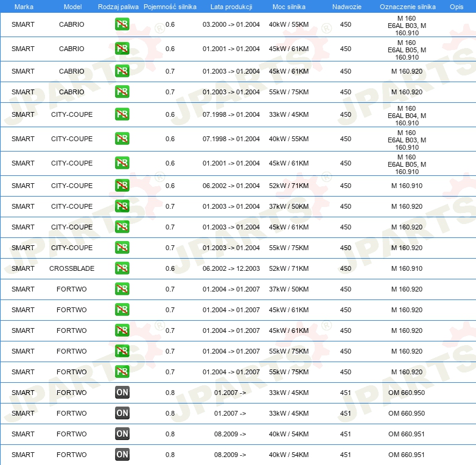Select 0.6 capacity in CROSSBLADE row
Screen dimensions: 476x465
click(170, 268)
